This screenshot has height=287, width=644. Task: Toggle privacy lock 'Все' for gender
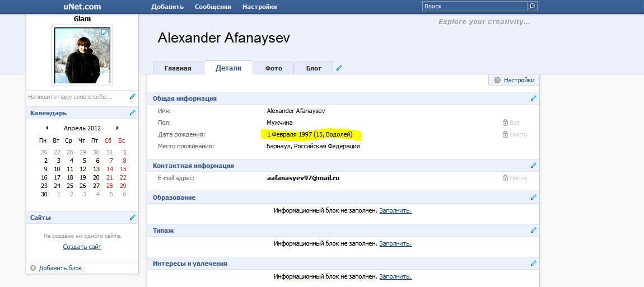coord(511,123)
